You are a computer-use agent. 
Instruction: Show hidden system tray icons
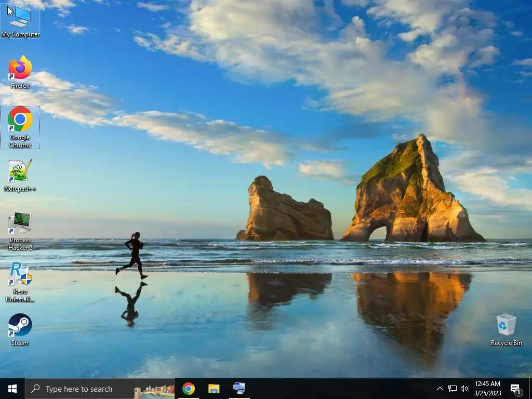tap(440, 389)
